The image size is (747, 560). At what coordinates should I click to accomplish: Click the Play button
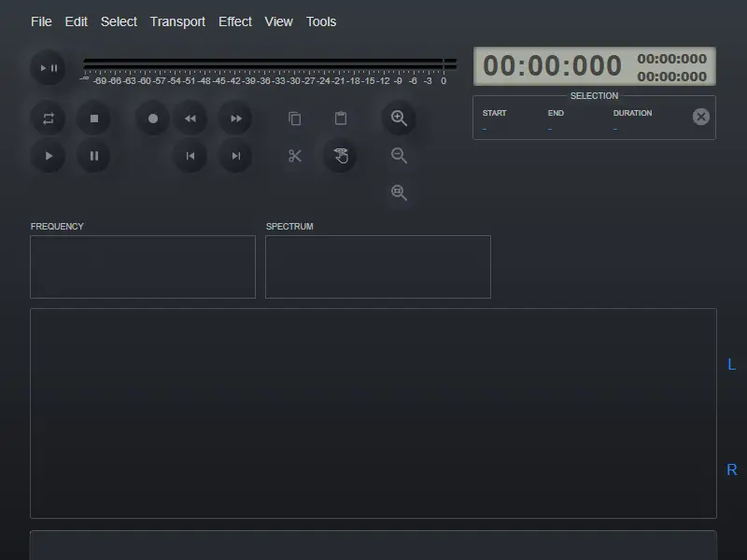(49, 156)
